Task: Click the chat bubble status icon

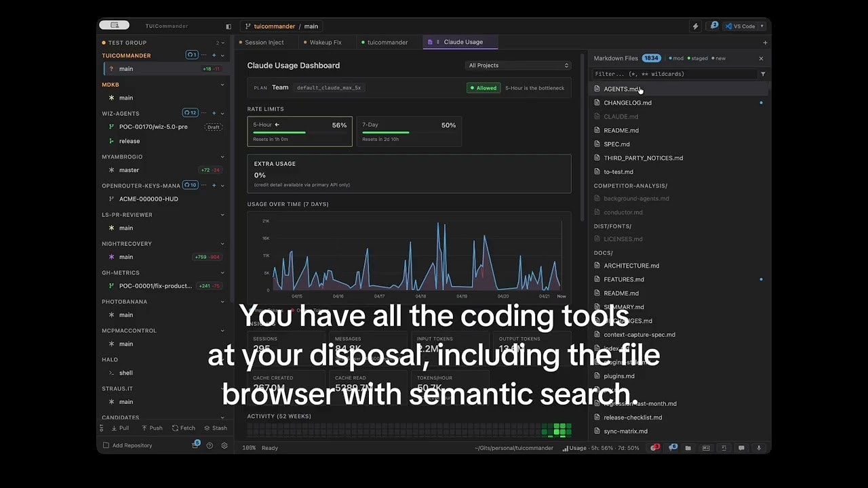Action: click(x=741, y=448)
